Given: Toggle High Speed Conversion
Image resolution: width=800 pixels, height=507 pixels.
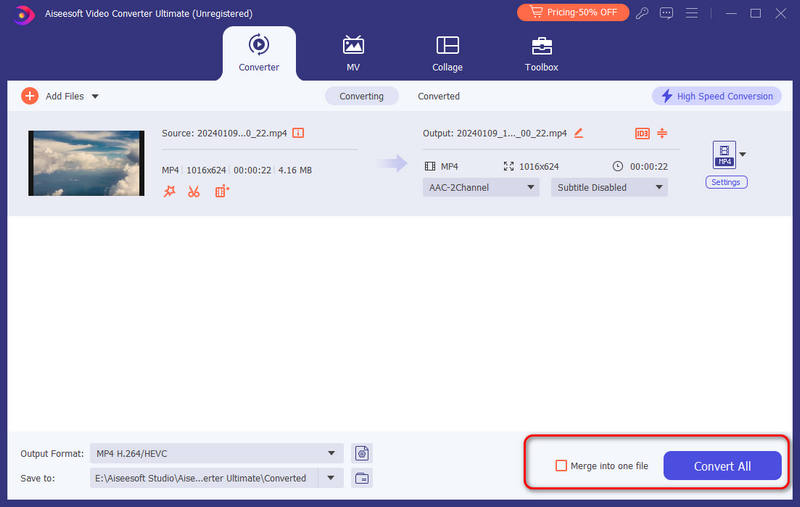Looking at the screenshot, I should 716,96.
